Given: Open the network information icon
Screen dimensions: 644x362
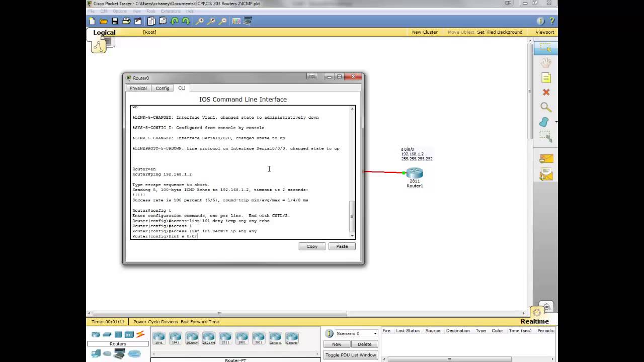Looking at the screenshot, I should pyautogui.click(x=540, y=21).
